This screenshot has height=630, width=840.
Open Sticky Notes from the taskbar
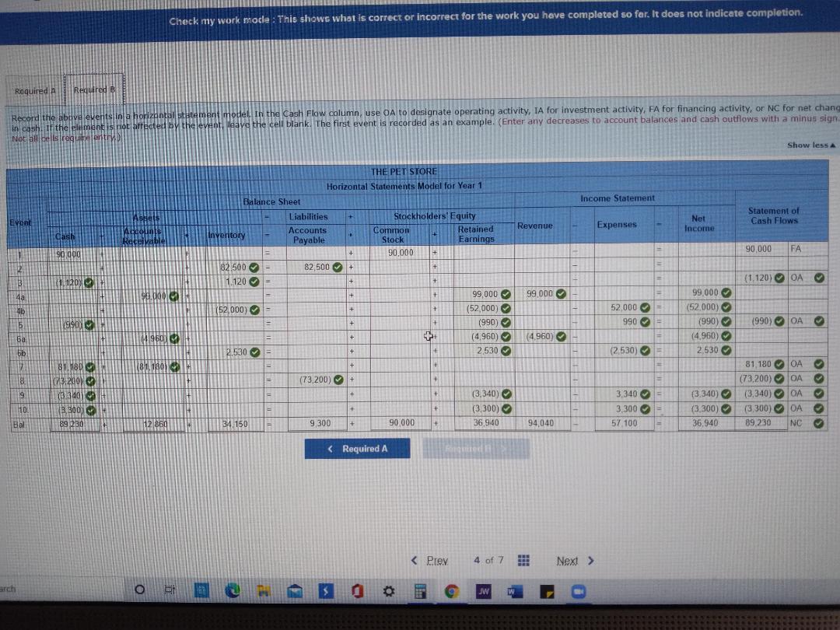pos(547,591)
